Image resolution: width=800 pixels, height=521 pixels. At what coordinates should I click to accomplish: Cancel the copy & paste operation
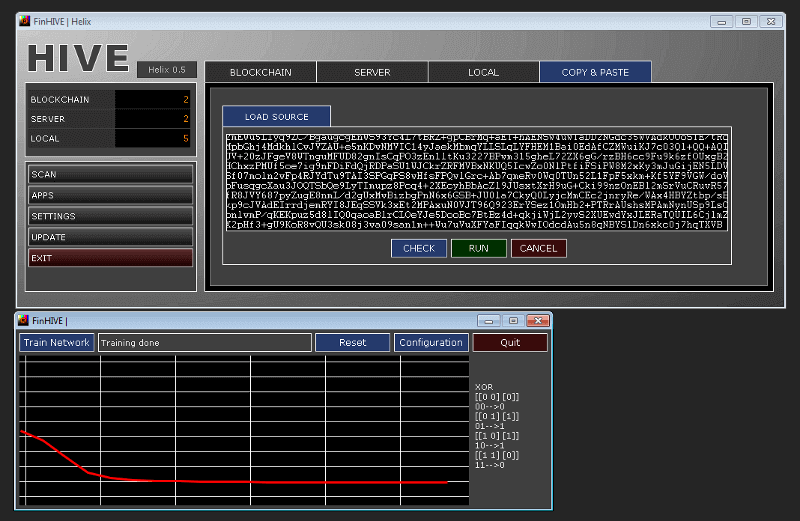pyautogui.click(x=538, y=248)
